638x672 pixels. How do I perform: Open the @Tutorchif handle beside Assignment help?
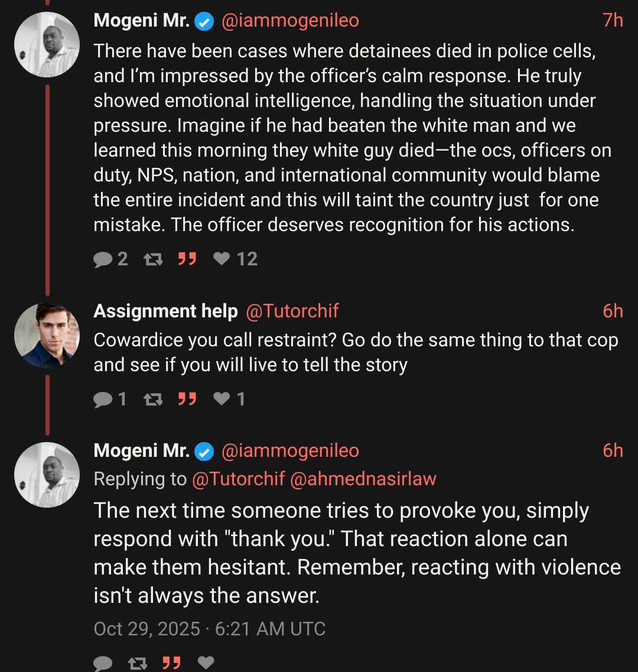point(292,311)
